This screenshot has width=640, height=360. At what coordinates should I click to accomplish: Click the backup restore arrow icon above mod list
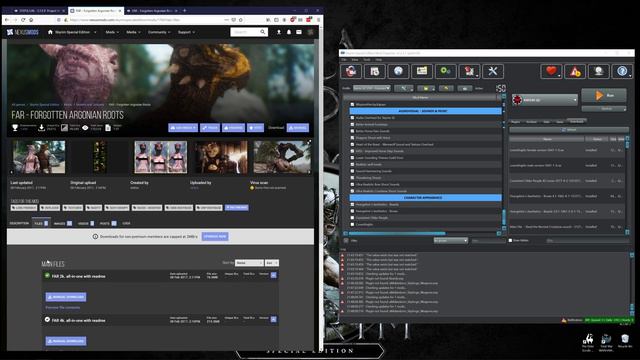tap(446, 88)
